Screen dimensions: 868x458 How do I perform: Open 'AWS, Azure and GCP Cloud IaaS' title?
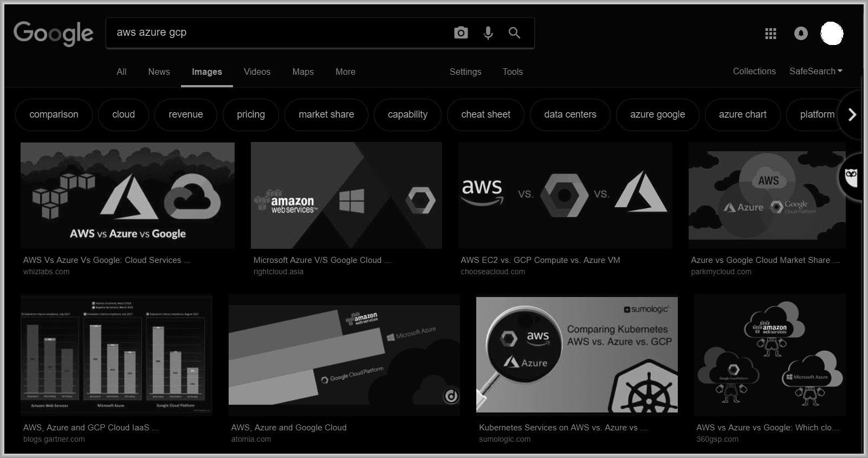91,428
